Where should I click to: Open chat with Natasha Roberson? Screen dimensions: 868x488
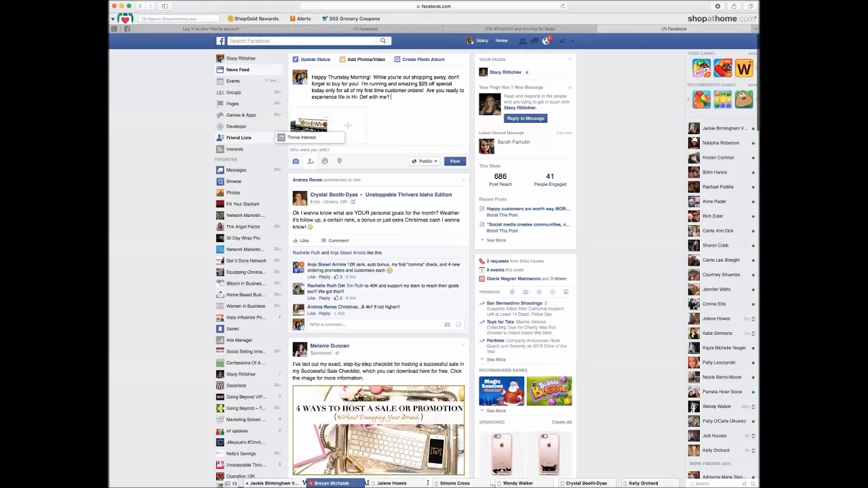(721, 143)
